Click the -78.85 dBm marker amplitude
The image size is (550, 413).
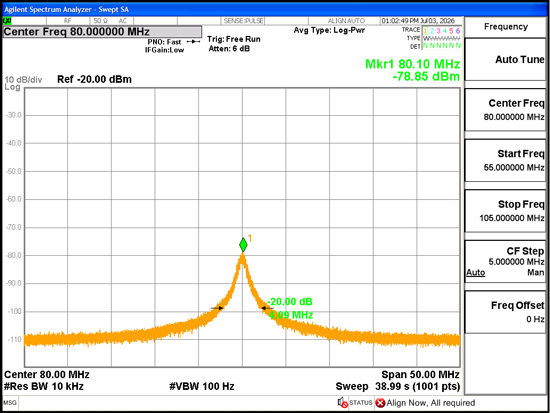(426, 76)
